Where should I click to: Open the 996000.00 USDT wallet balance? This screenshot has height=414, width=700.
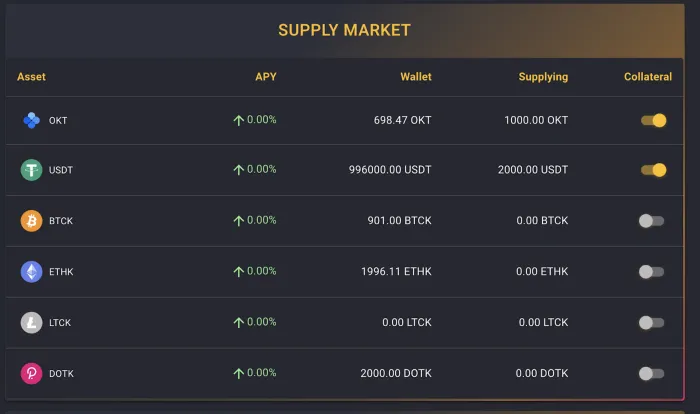pos(390,170)
